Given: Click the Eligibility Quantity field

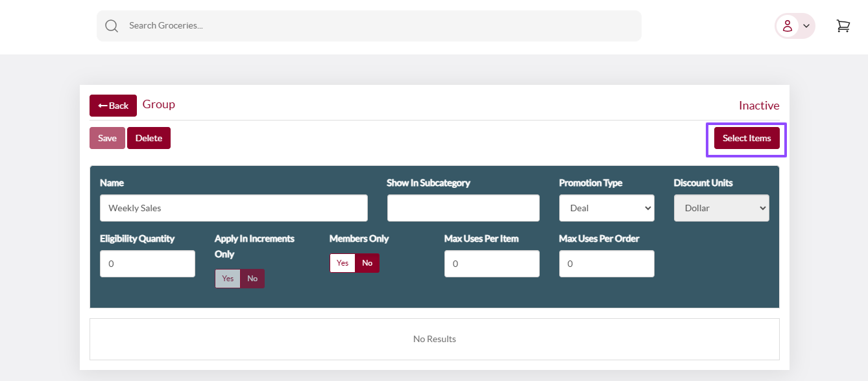Looking at the screenshot, I should click(147, 264).
